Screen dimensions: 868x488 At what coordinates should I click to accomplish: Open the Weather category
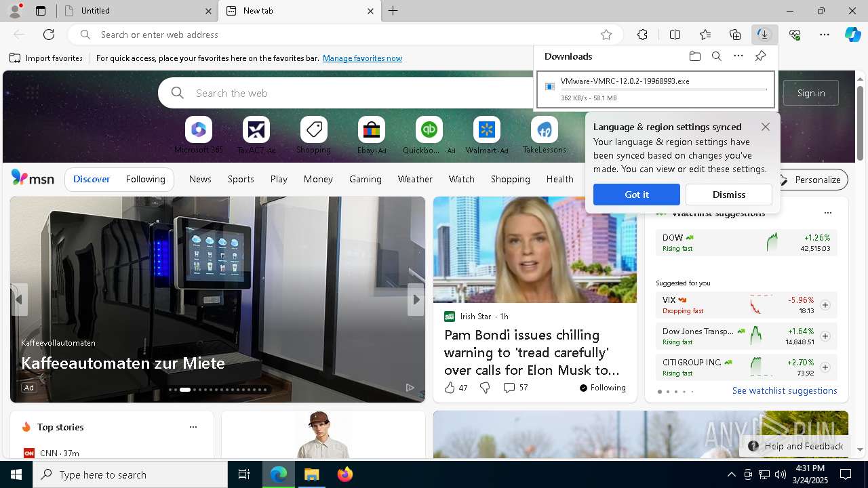(x=415, y=179)
